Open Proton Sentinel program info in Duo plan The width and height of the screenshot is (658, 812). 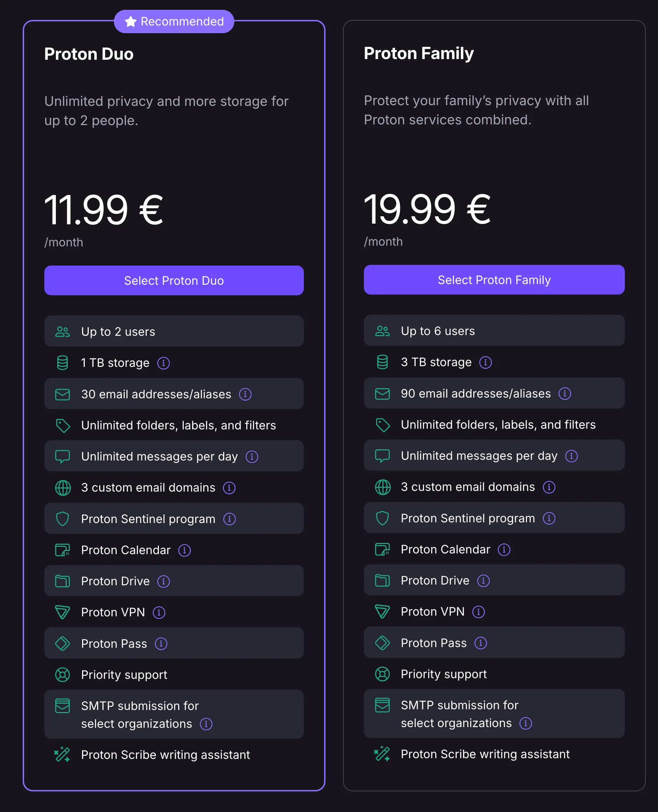pos(229,519)
